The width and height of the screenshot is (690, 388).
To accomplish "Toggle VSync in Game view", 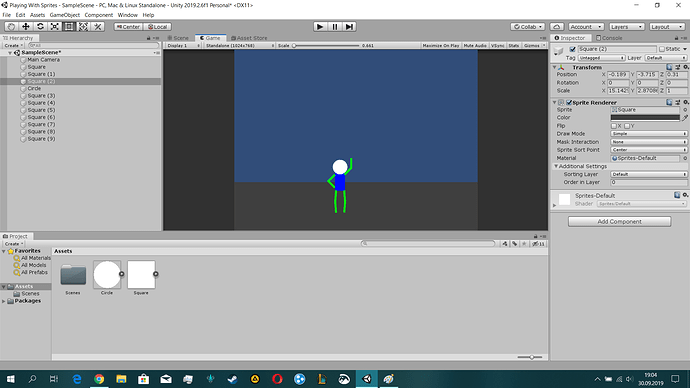I will point(498,46).
